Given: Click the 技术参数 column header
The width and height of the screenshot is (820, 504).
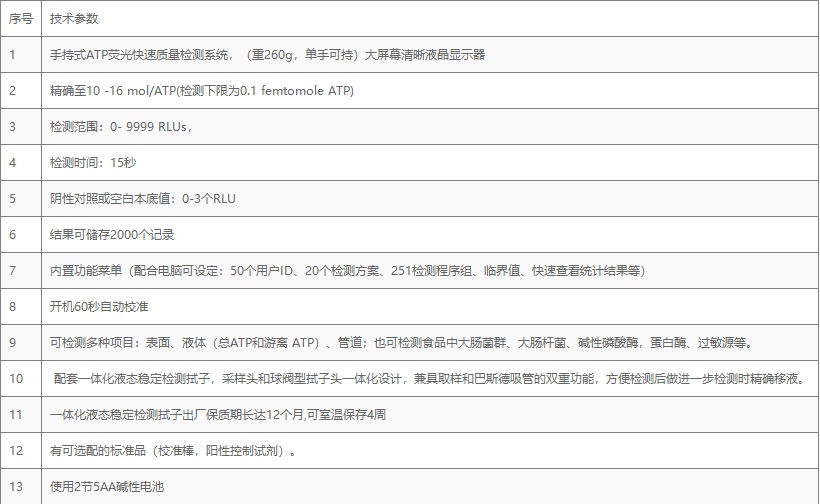Looking at the screenshot, I should 74,19.
